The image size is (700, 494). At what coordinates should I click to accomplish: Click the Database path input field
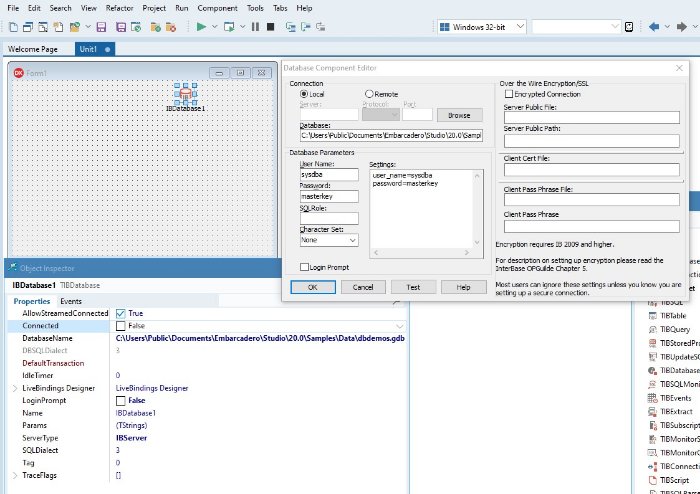(392, 135)
